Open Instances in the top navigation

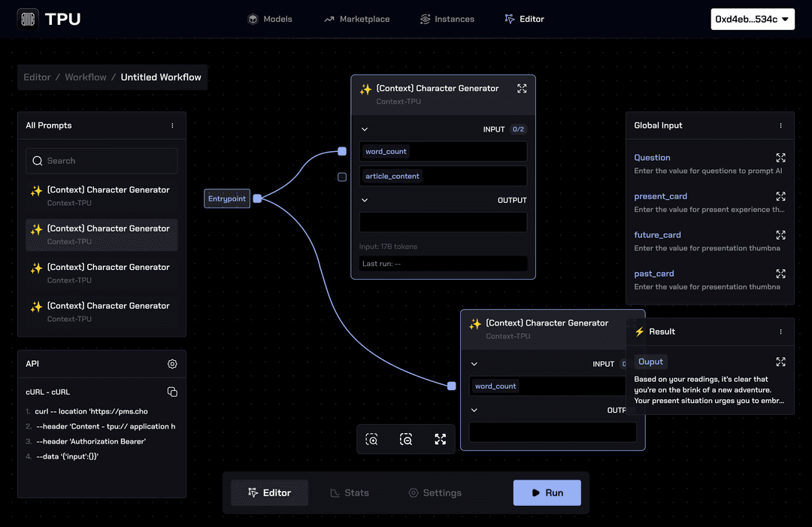[447, 19]
